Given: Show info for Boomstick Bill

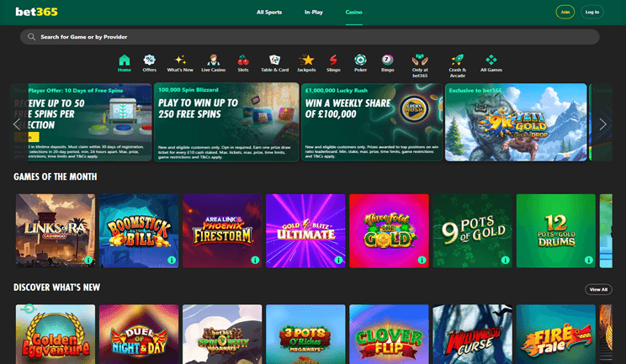Looking at the screenshot, I should pos(172,260).
